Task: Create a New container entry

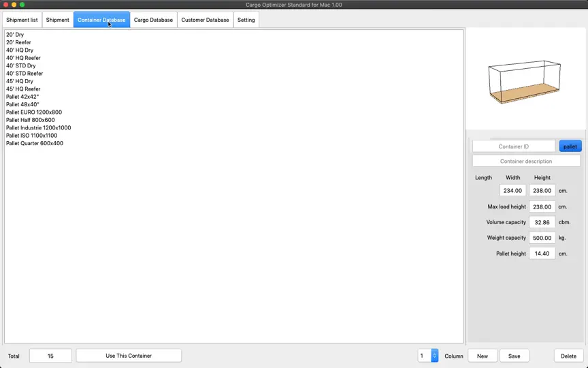Action: (483, 356)
